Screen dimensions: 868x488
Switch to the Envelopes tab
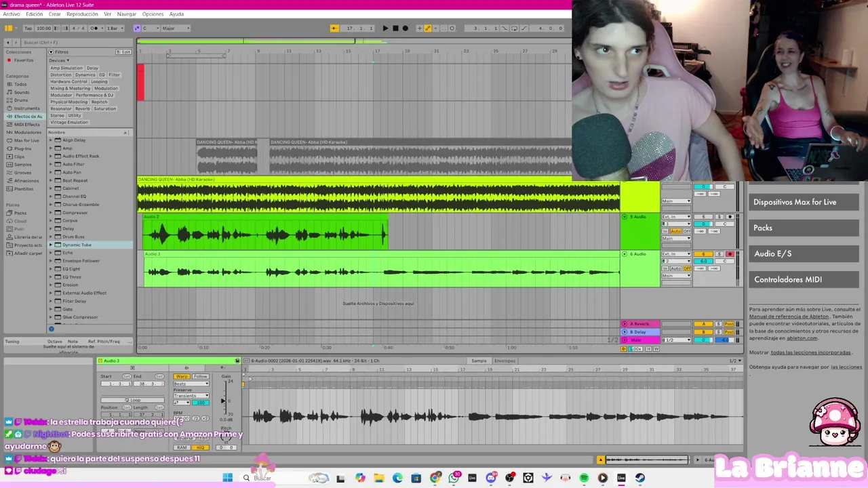[505, 361]
